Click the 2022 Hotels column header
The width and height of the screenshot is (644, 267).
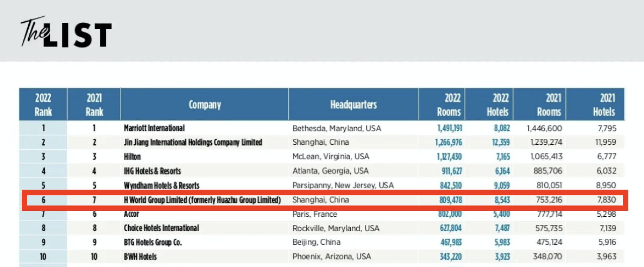coord(497,105)
